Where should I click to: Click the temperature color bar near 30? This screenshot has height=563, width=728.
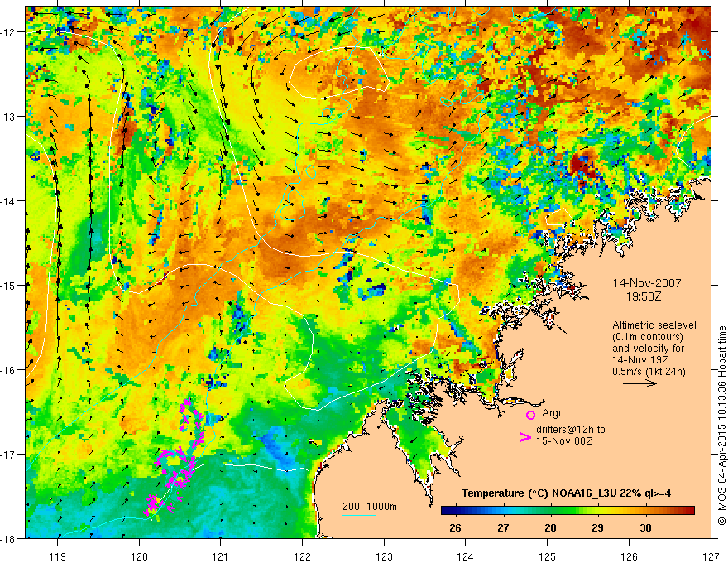pos(646,511)
